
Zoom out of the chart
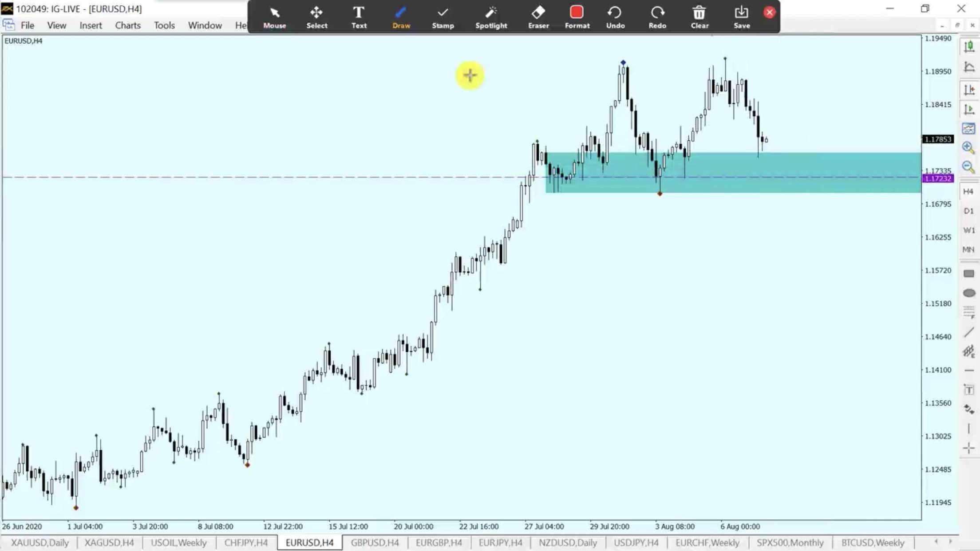[x=968, y=167]
